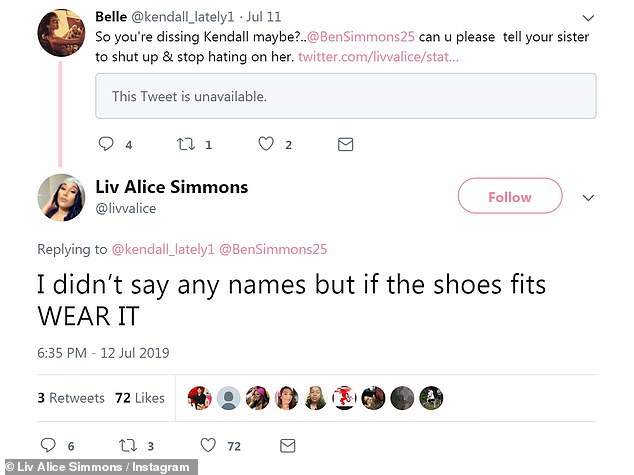View the 72 Likes list
The width and height of the screenshot is (634, 475).
point(139,398)
